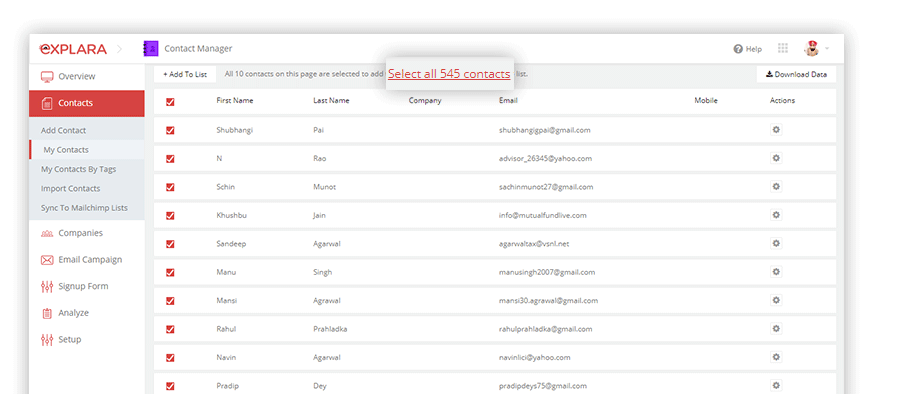
Task: Open gear actions for Pradip Dey
Action: pos(776,385)
